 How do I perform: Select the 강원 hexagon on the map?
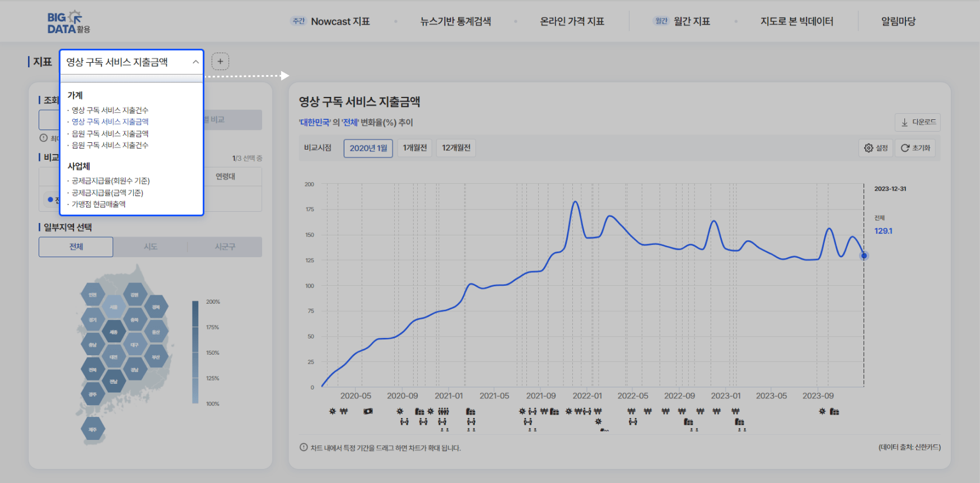(134, 295)
